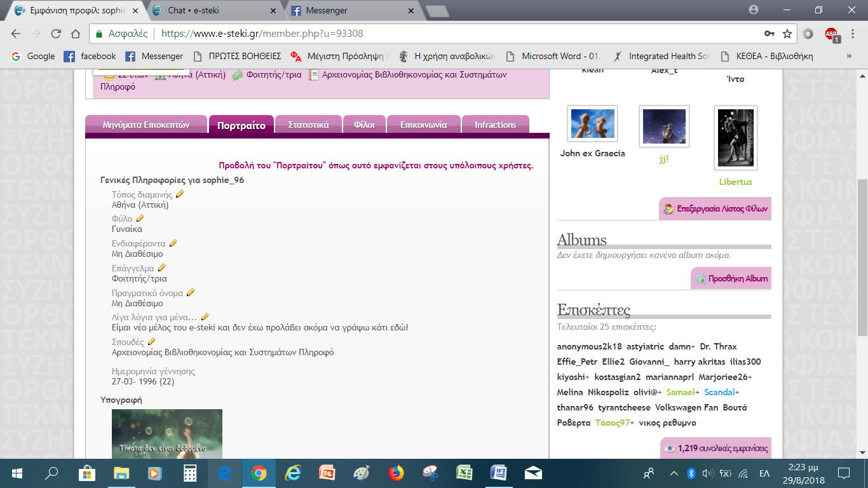Open the ΠΡΩΤΕΣ ΒΟΗΘΕΙΕΣ bookmark
This screenshot has width=868, height=488.
[x=237, y=56]
